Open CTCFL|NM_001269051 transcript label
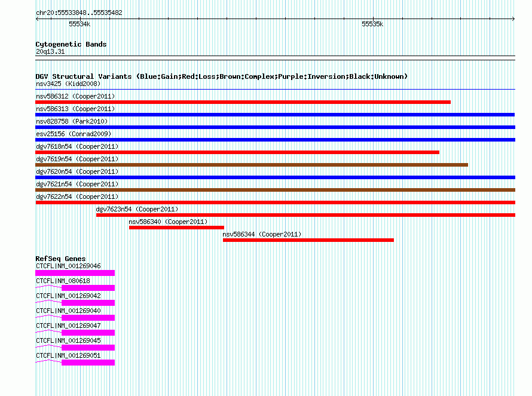Screen dimensions: 532x396 click(68, 355)
